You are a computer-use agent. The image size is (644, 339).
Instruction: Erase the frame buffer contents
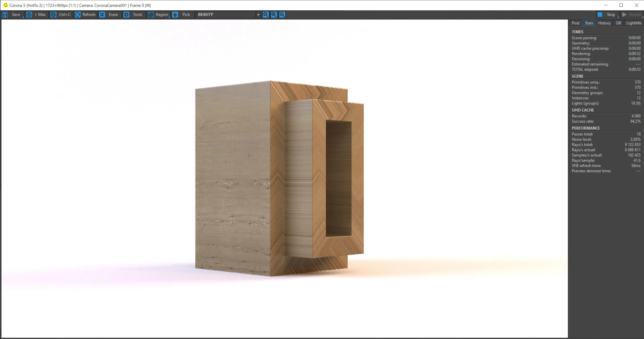102,15
